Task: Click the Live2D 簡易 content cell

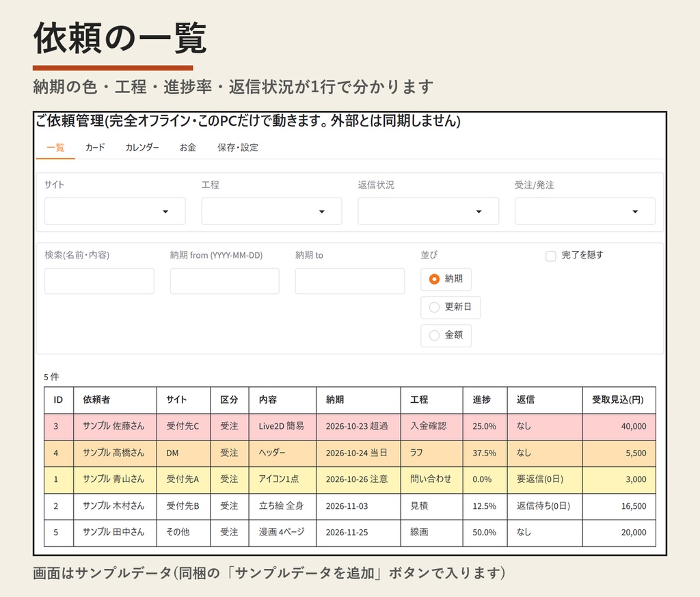Action: tap(282, 427)
